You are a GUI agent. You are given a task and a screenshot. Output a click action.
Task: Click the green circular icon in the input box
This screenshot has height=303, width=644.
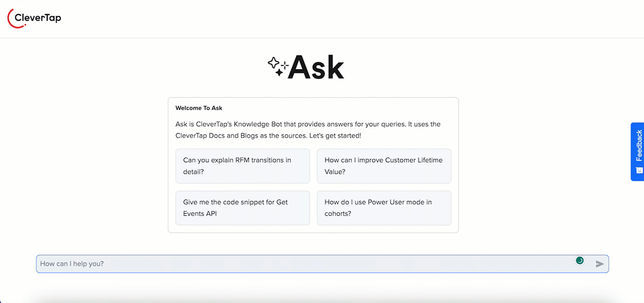pos(580,260)
